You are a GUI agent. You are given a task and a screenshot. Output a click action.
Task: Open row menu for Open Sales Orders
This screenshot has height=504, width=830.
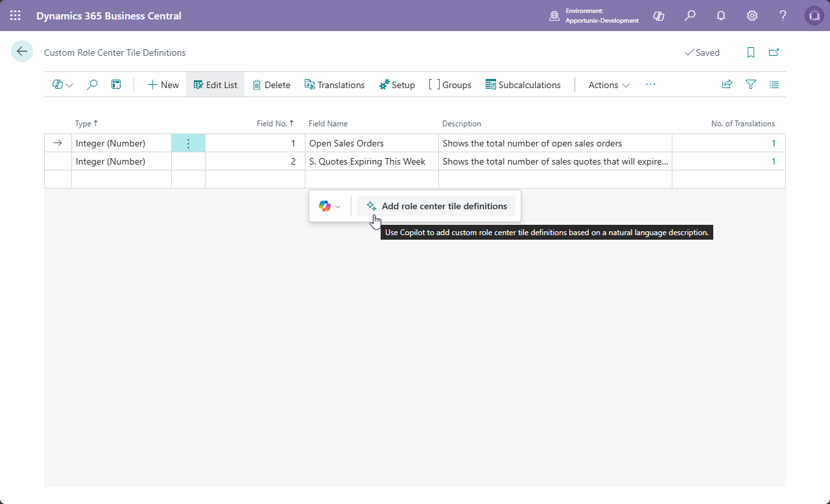point(188,143)
